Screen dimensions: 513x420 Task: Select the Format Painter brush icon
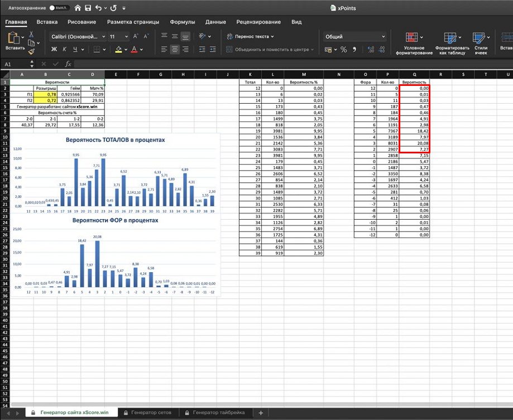point(31,51)
